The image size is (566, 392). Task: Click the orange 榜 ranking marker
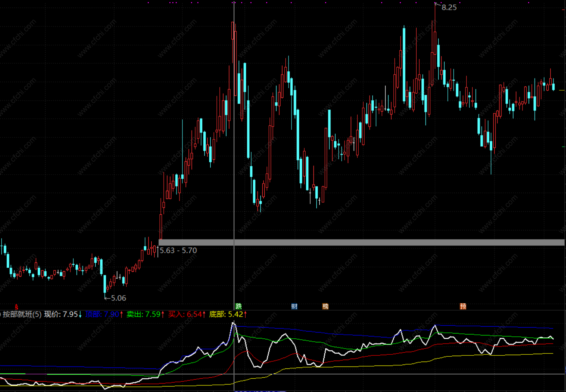(325, 306)
